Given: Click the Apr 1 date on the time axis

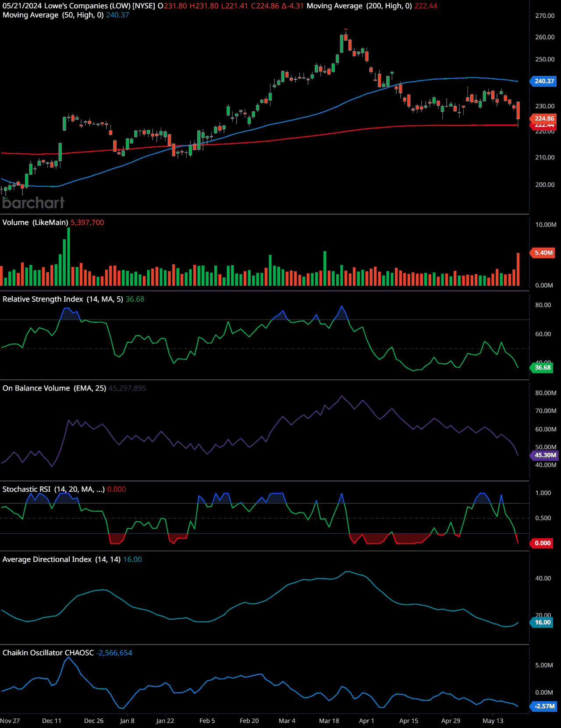Looking at the screenshot, I should 367,721.
